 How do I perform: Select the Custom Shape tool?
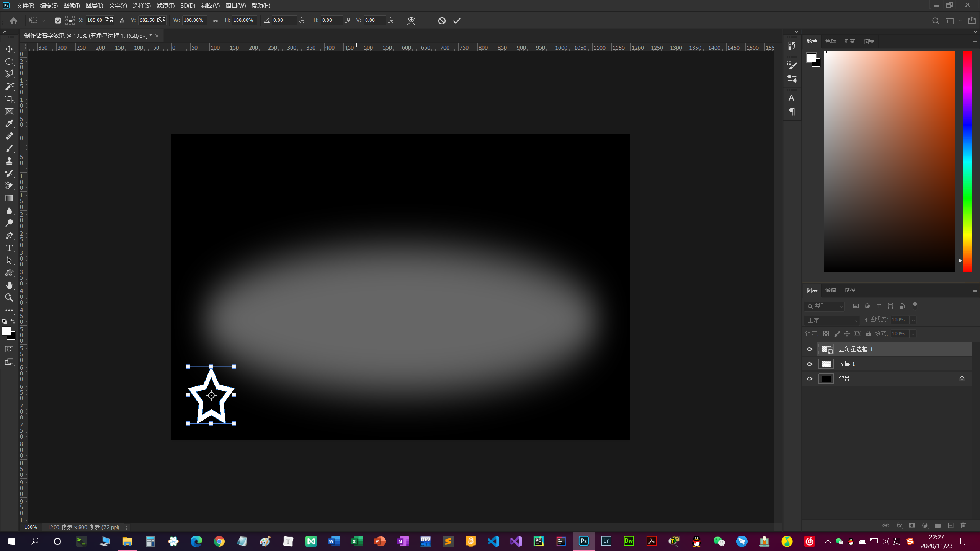pyautogui.click(x=9, y=273)
